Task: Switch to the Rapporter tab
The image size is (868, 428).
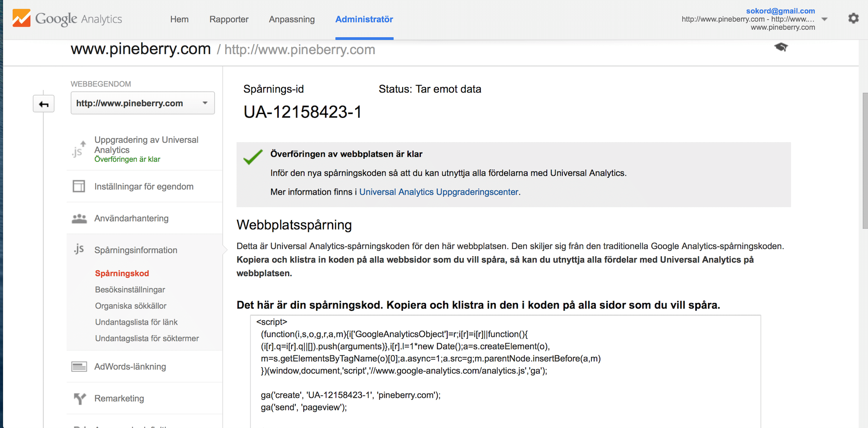Action: pyautogui.click(x=229, y=19)
